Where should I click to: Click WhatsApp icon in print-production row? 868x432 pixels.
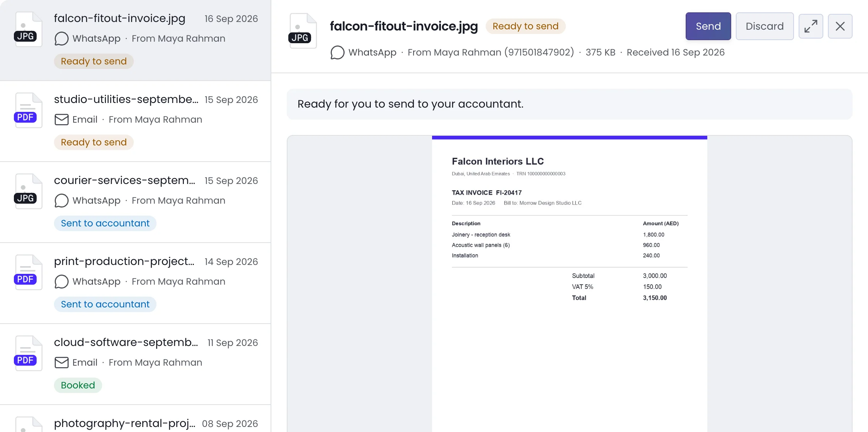click(61, 282)
